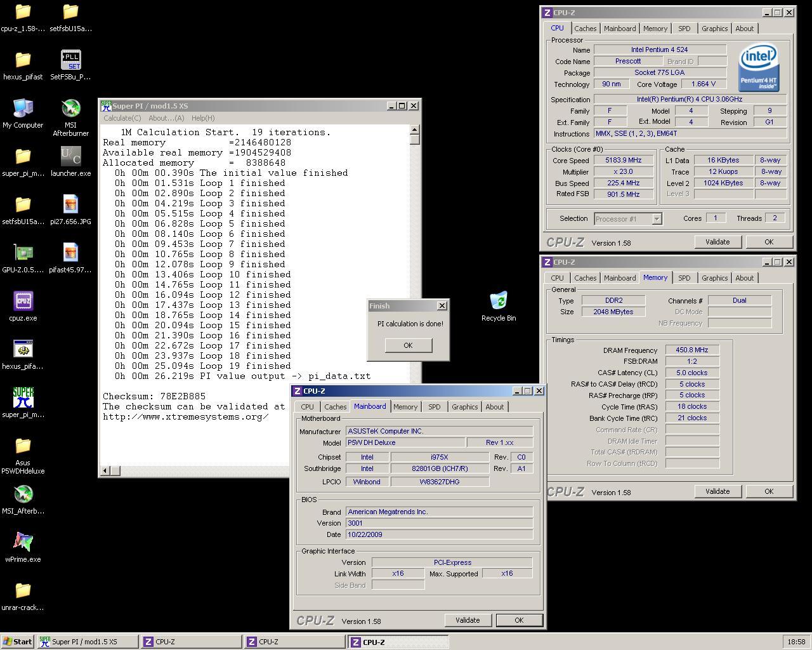Click Validate in the CPU tab window
Screen dimensions: 812x650
pyautogui.click(x=717, y=242)
